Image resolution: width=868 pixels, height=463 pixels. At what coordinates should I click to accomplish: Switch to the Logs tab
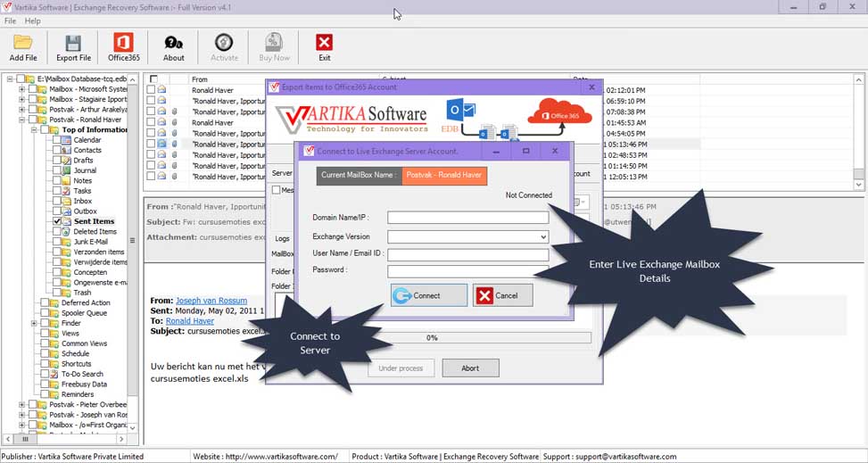click(282, 239)
